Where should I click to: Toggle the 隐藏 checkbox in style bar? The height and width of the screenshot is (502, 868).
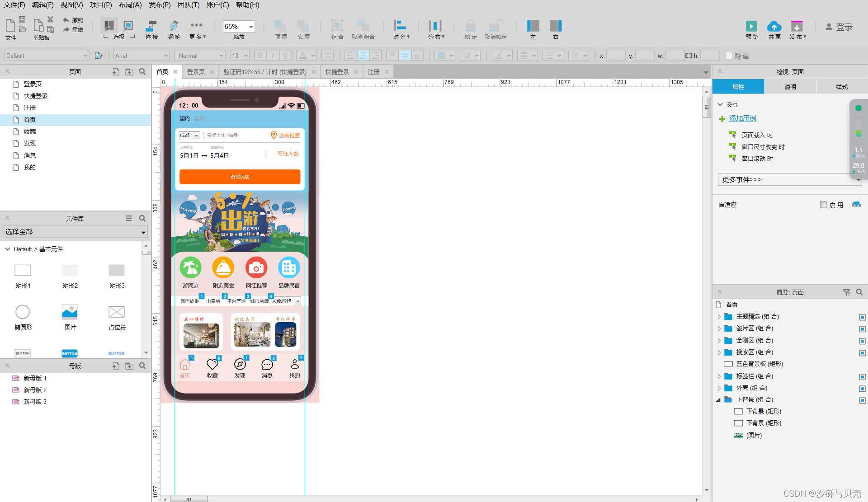pos(729,56)
